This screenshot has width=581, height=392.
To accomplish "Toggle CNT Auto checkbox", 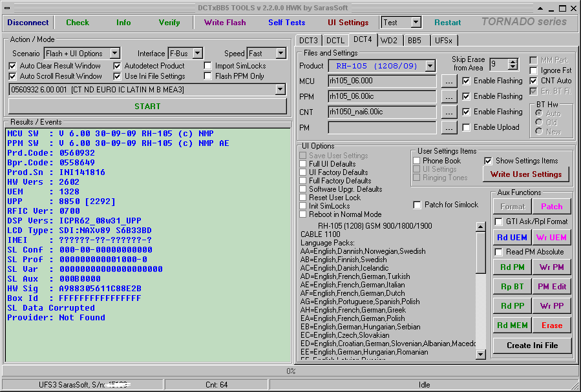I will click(x=534, y=81).
